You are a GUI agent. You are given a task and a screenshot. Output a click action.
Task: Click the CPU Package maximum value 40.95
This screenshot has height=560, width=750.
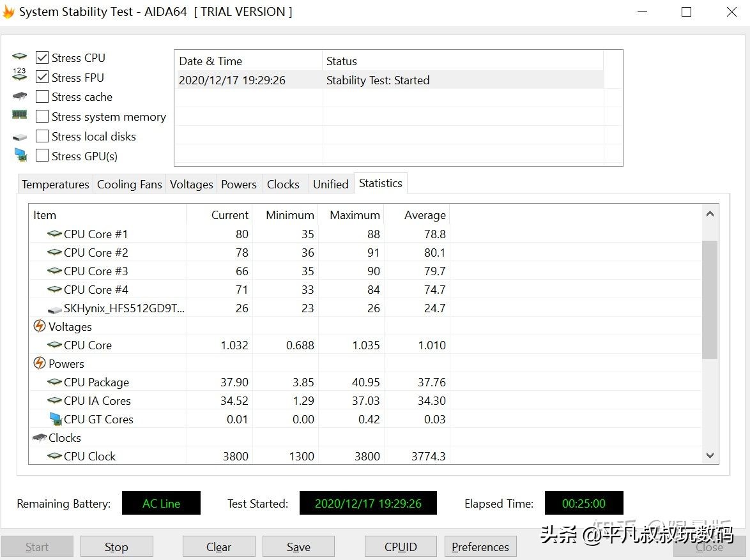(366, 382)
